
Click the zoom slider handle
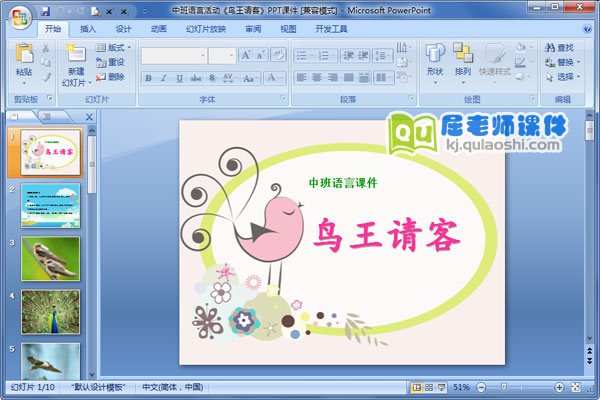point(504,387)
